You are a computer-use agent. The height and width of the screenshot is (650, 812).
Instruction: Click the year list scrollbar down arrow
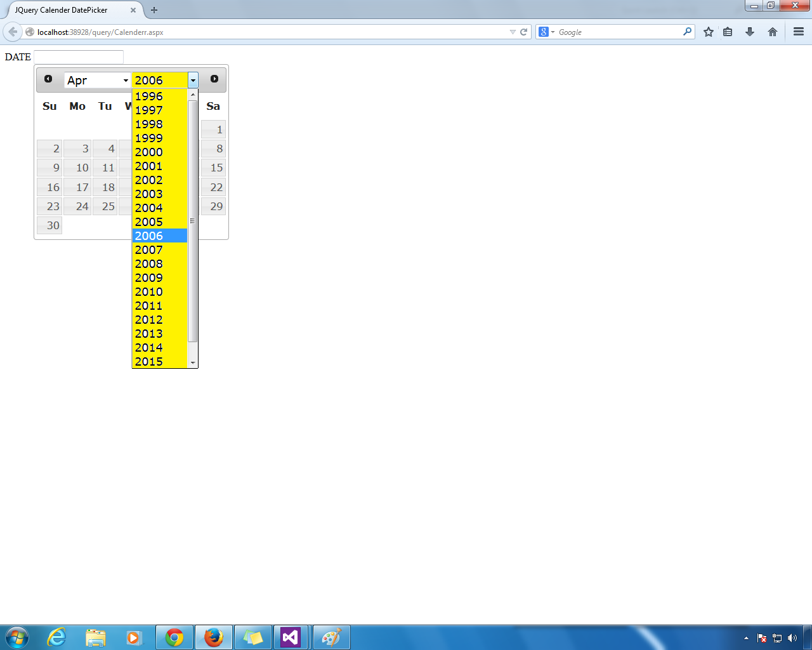coord(193,362)
